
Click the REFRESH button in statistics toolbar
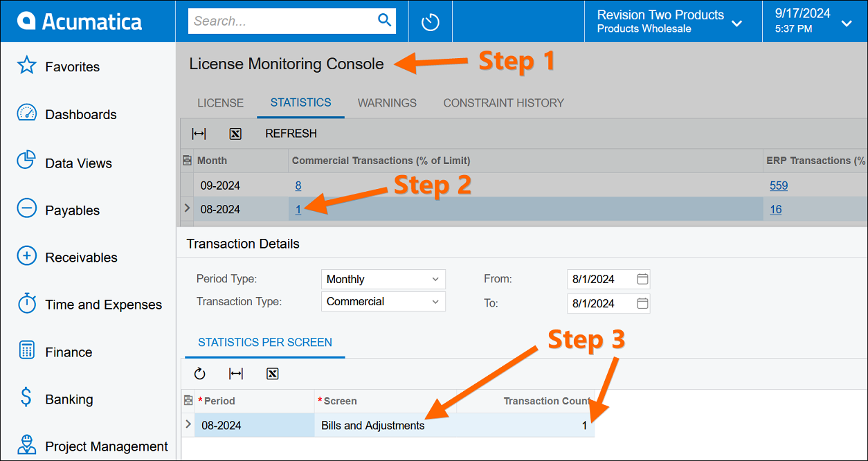(x=291, y=134)
